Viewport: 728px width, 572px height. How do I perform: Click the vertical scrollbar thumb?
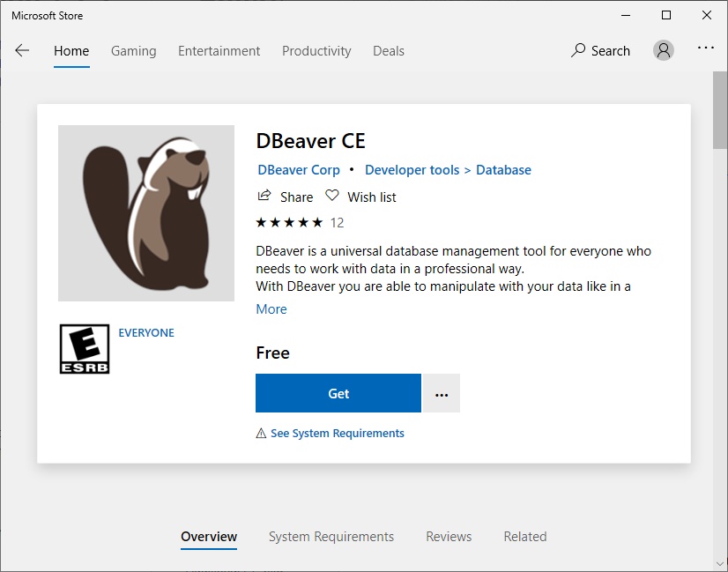[x=721, y=110]
